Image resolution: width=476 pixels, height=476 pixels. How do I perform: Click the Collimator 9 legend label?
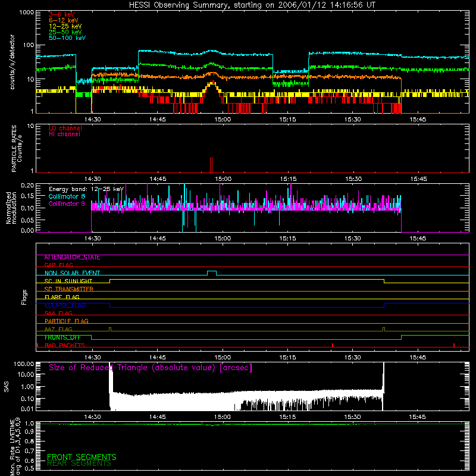67,203
